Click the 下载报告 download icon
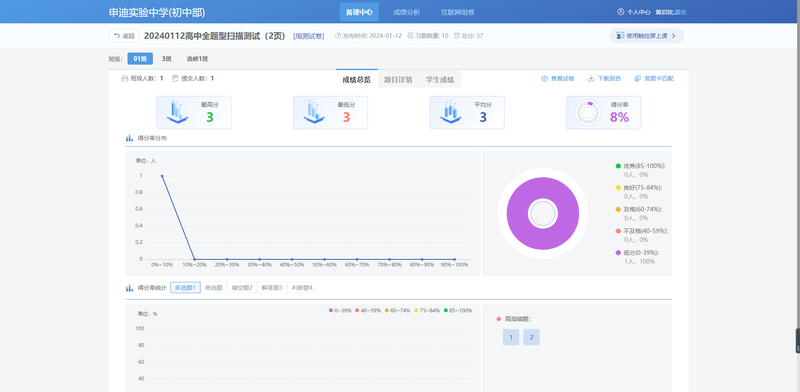Viewport: 800px width, 392px height. pos(591,79)
